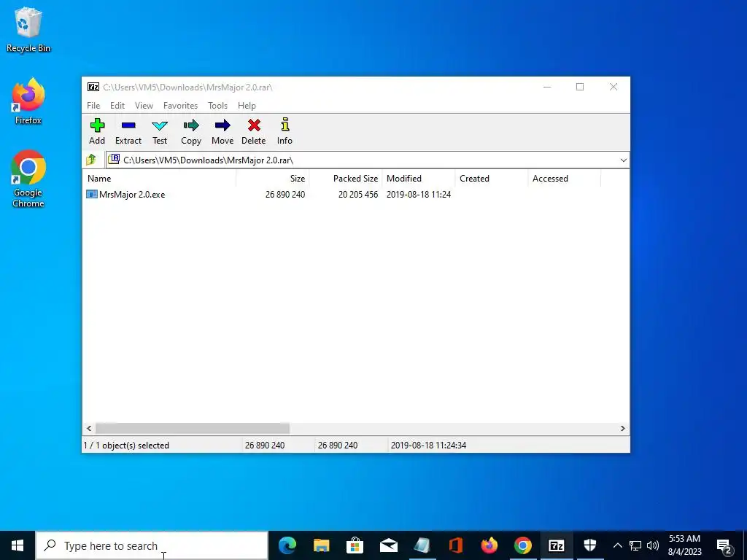Show hidden system tray icons
This screenshot has width=747, height=560.
[x=617, y=545]
